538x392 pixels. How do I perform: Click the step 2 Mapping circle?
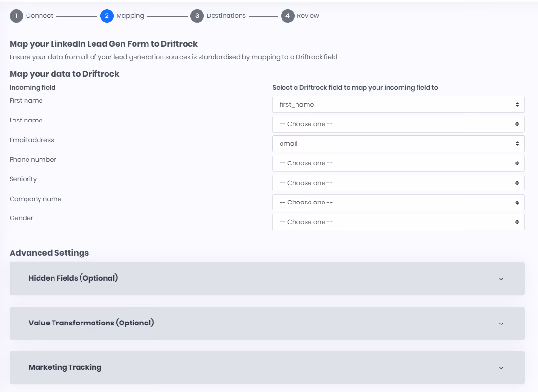click(x=107, y=16)
